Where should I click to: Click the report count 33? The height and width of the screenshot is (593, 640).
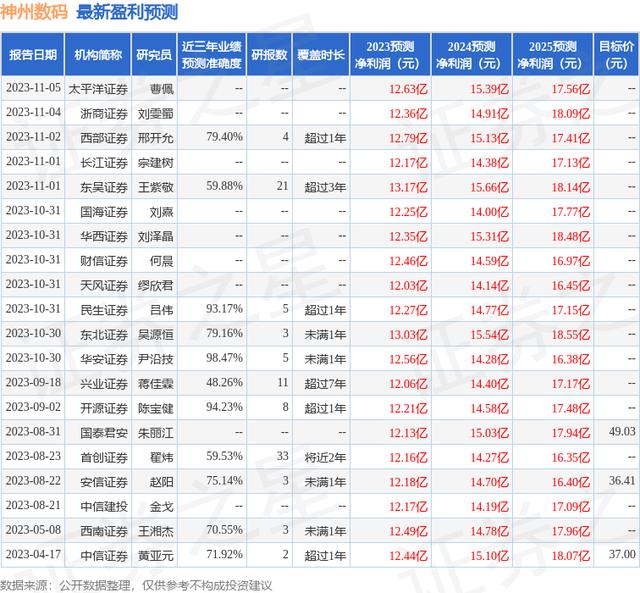tap(282, 456)
